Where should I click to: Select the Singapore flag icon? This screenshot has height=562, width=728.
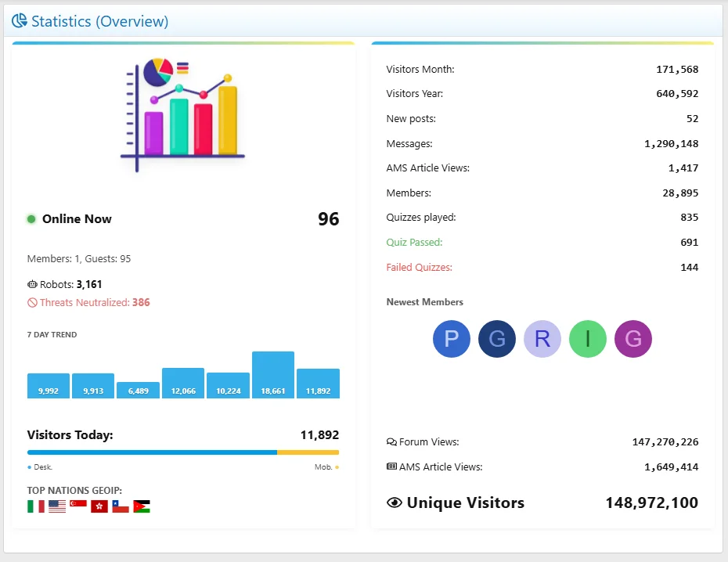pyautogui.click(x=78, y=506)
